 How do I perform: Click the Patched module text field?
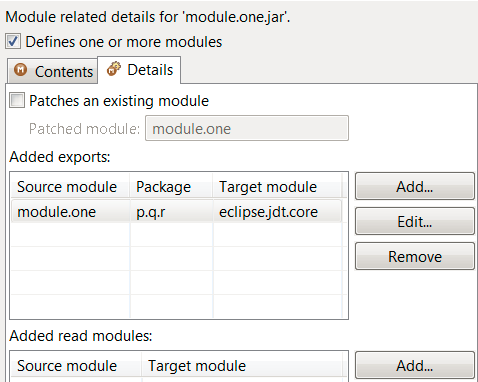click(x=247, y=128)
